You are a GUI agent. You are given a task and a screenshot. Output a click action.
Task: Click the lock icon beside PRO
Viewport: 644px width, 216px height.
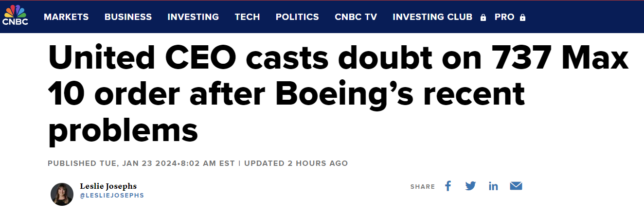522,18
